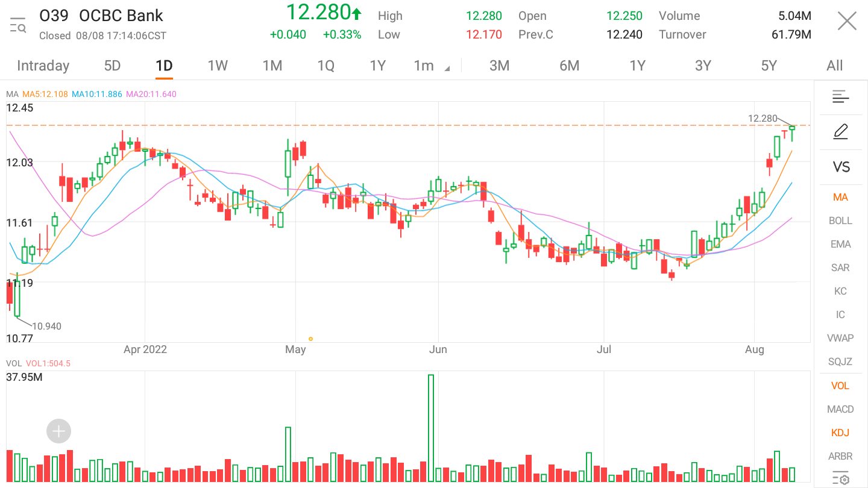
Task: Click the MA20:11.640 legend label
Action: click(151, 94)
